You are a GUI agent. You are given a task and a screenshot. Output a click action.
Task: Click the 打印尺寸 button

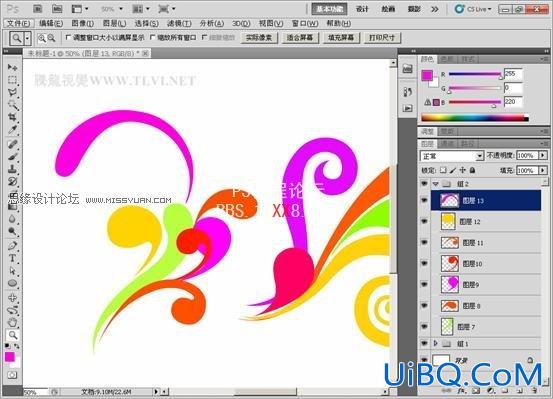(x=382, y=37)
